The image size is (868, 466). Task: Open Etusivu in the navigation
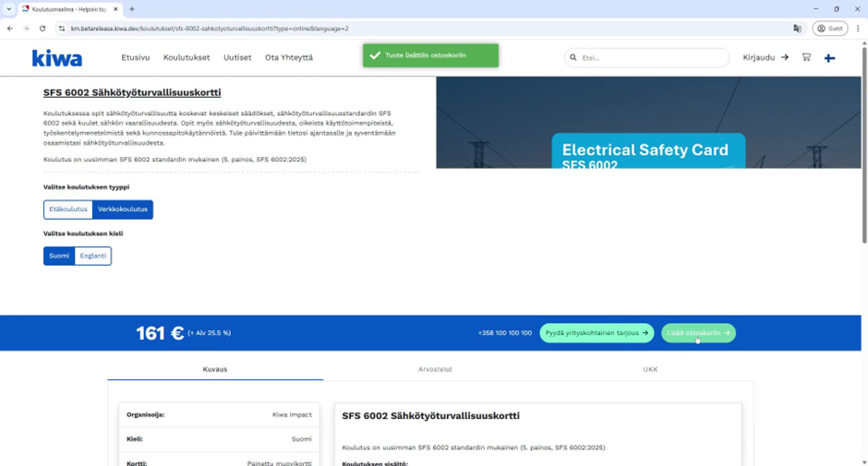(x=136, y=57)
